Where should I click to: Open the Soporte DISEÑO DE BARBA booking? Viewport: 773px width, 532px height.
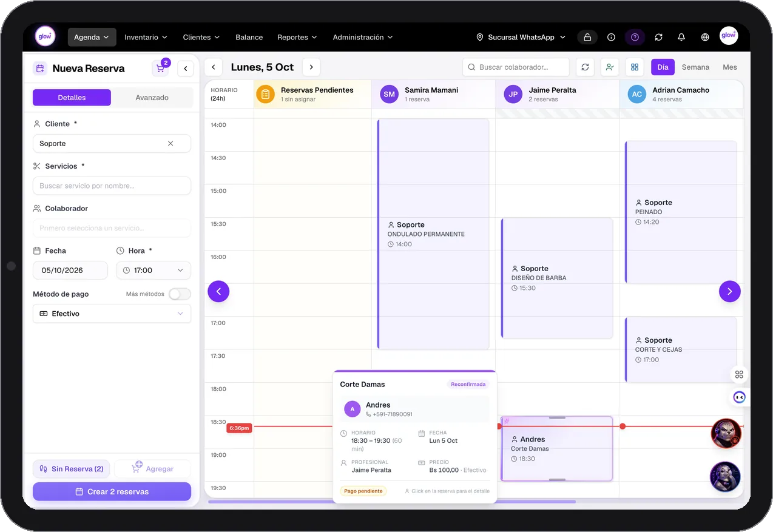click(557, 278)
